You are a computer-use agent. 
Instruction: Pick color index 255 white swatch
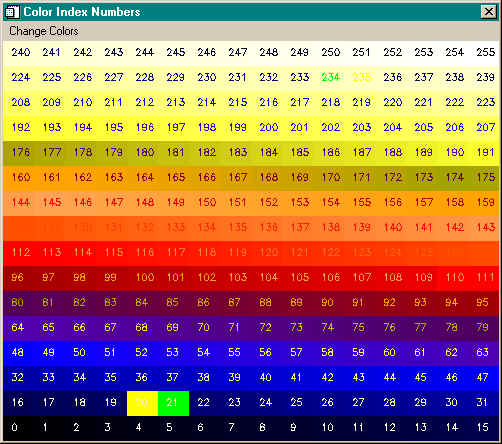[484, 53]
